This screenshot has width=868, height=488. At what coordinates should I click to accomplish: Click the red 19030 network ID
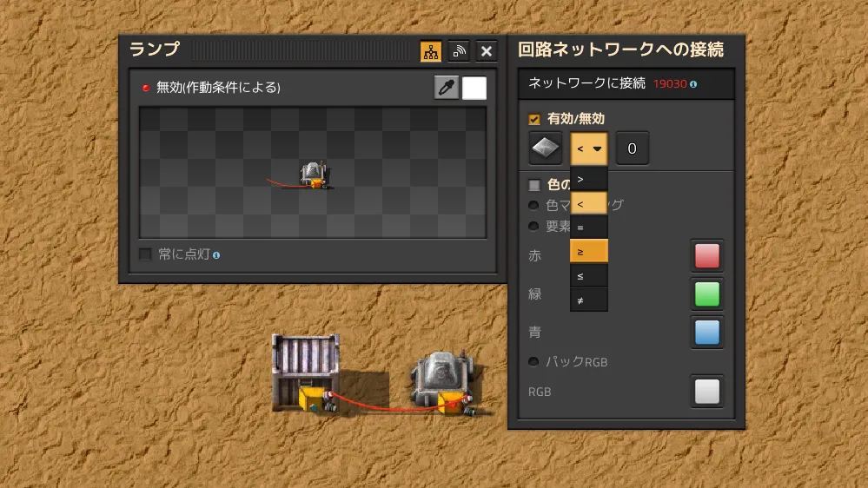coord(670,84)
